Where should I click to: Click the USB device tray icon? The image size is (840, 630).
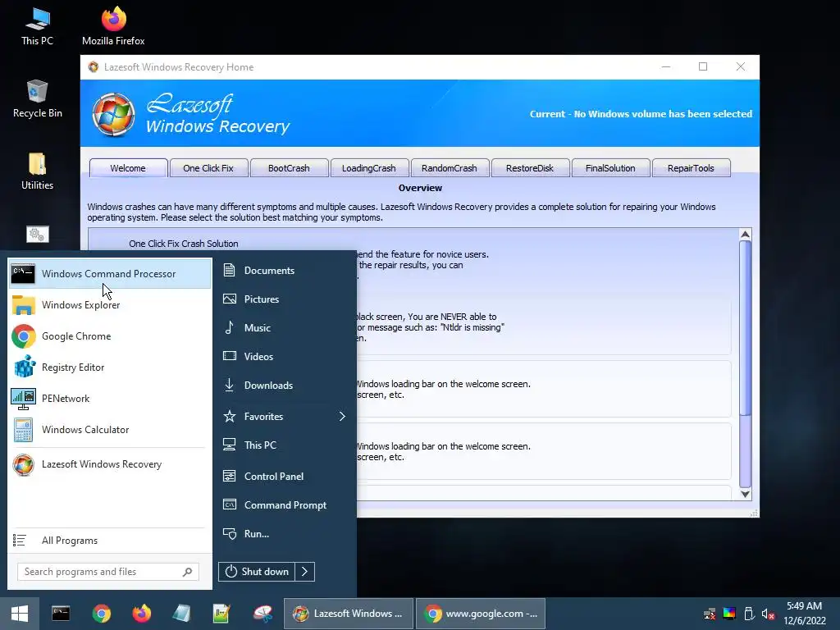(749, 614)
